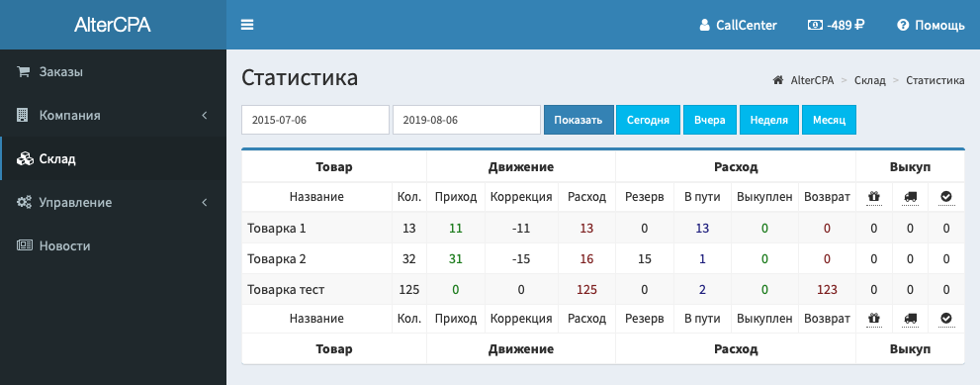This screenshot has height=385, width=980.
Task: Select the Склад menu item
Action: (113, 158)
